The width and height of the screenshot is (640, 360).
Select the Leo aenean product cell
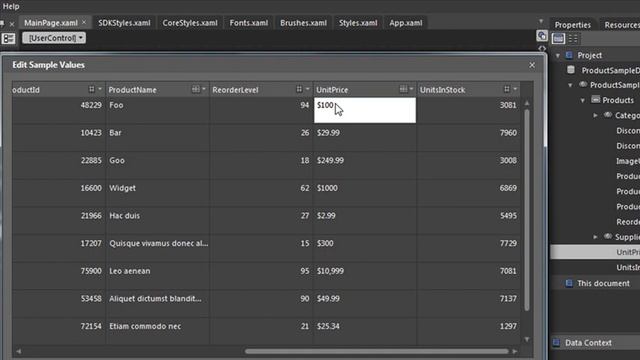[158, 276]
